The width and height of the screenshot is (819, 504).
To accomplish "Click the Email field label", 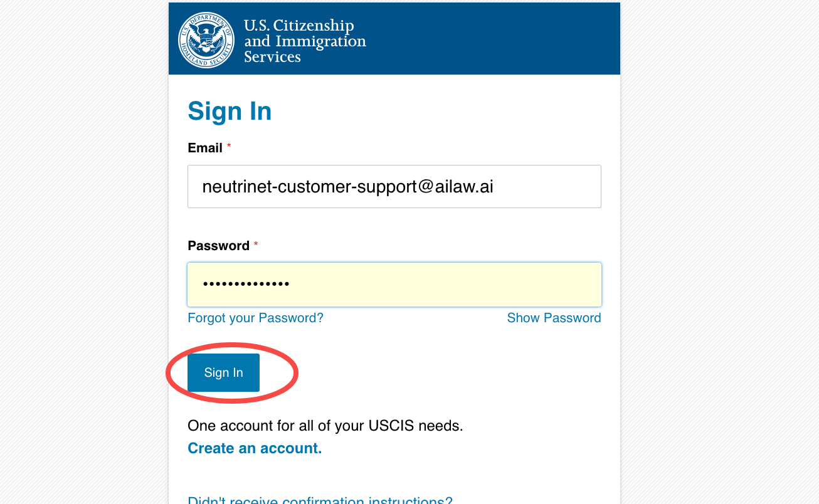I will [205, 148].
